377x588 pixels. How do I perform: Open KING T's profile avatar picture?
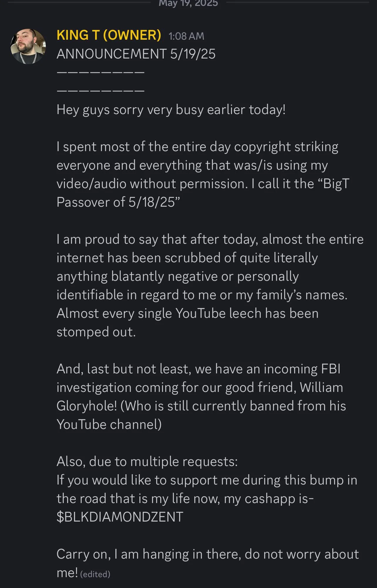[x=28, y=46]
